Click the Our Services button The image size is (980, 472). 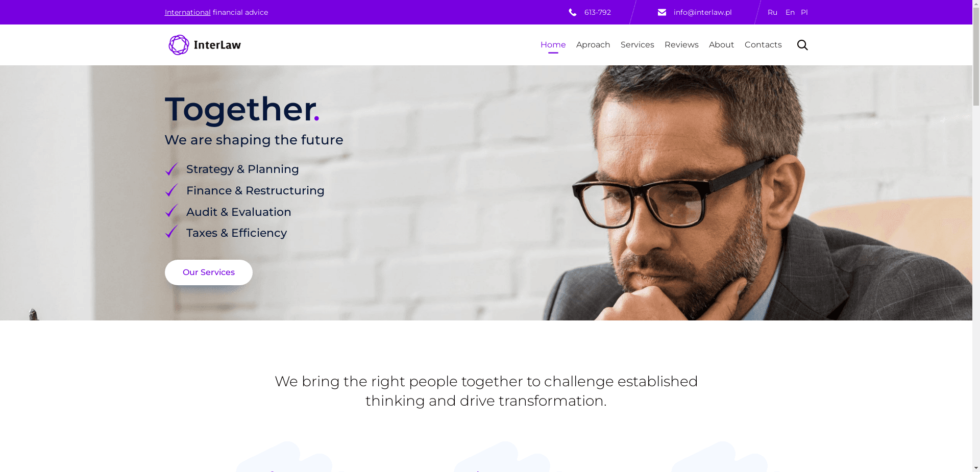[x=208, y=272]
